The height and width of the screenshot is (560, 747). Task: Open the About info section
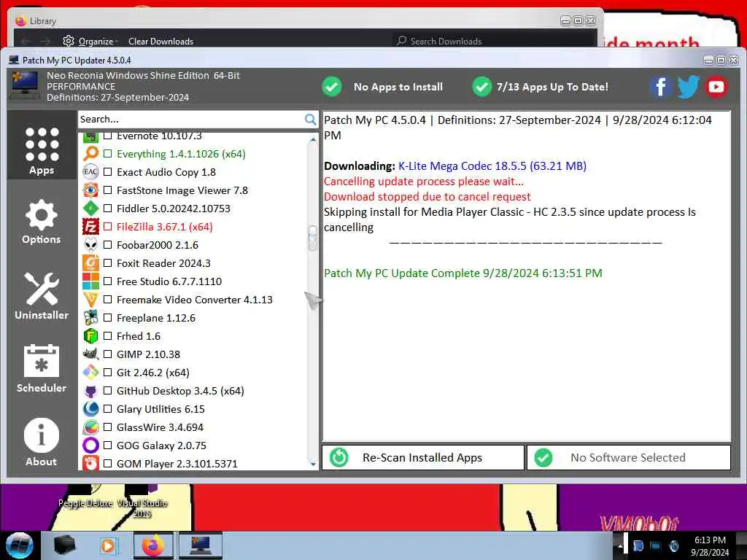(42, 441)
